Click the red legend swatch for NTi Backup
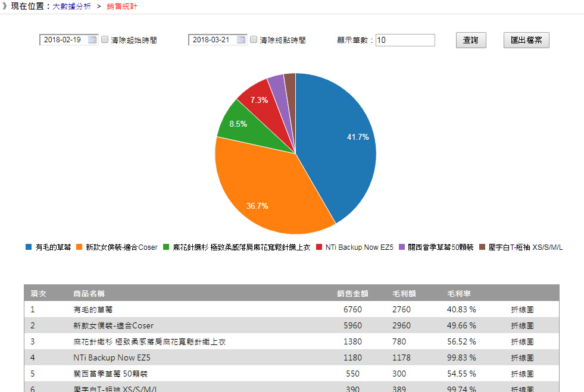The height and width of the screenshot is (392, 584). [319, 247]
